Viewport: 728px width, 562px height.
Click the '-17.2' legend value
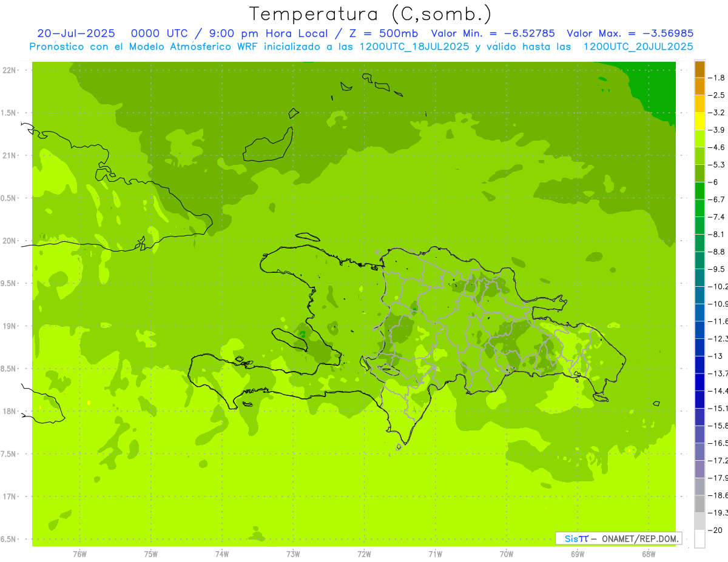coord(718,460)
